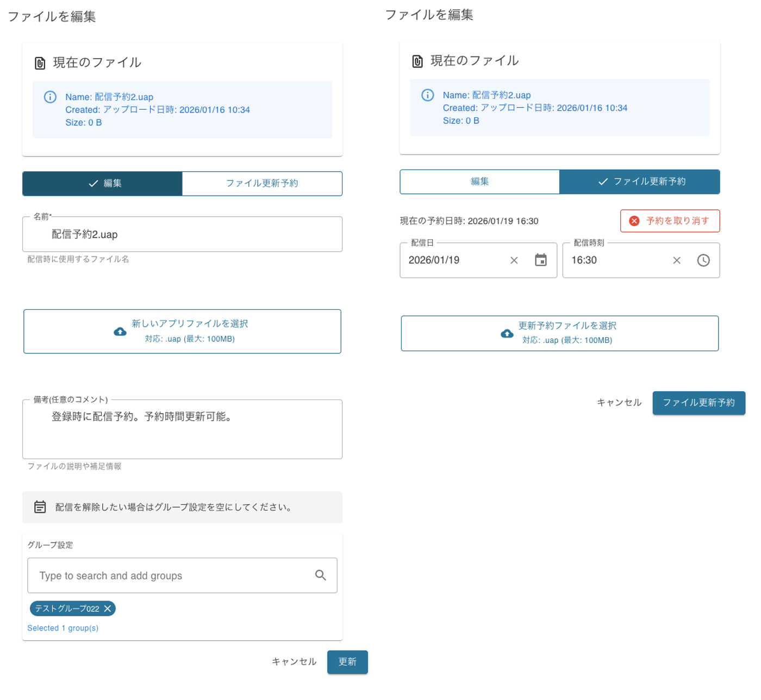Choose 新しいアプリファイルを選択 upload button
Screen dimensions: 761x700
pyautogui.click(x=182, y=332)
